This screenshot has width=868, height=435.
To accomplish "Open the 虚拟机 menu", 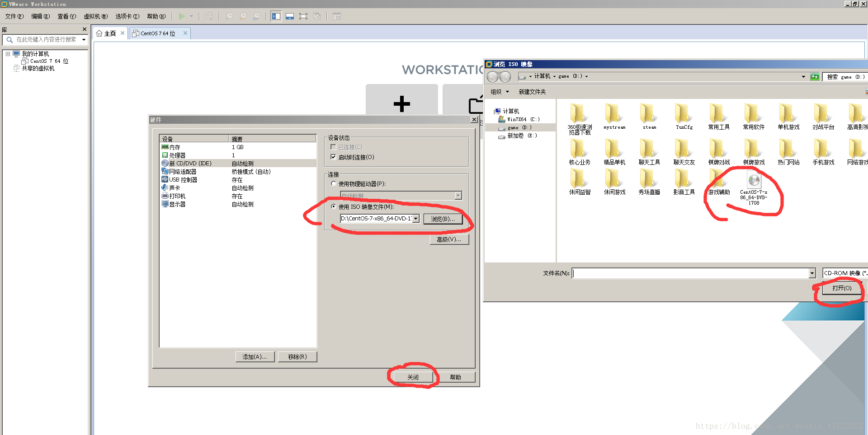I will click(x=96, y=16).
